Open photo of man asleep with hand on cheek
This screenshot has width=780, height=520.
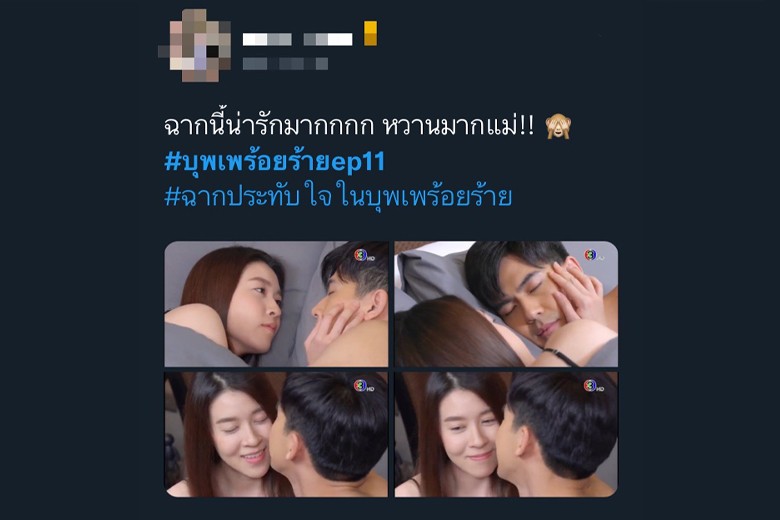(x=506, y=304)
